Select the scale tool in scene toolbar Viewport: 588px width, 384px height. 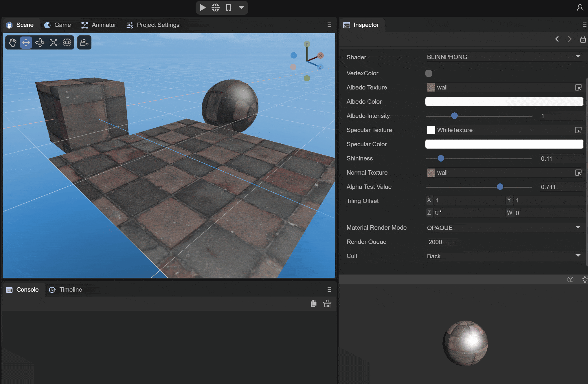click(x=53, y=43)
